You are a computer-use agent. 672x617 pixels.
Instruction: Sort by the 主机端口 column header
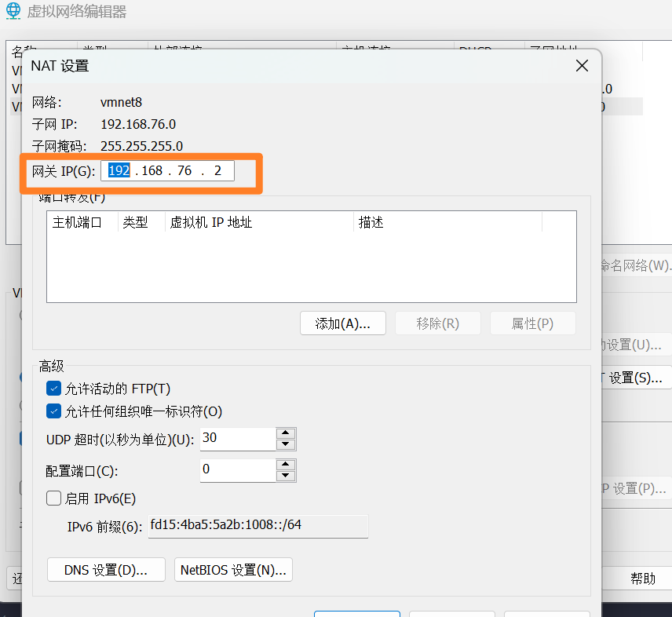click(82, 222)
